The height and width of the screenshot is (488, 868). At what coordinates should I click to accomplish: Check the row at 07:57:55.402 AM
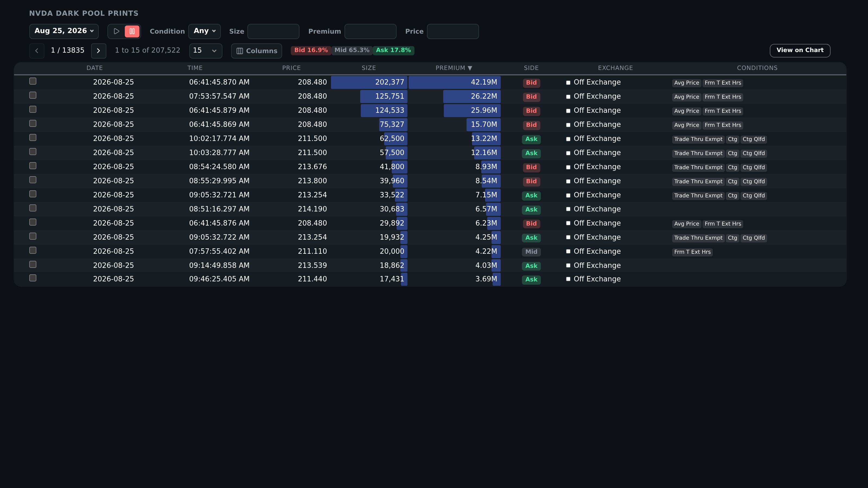pyautogui.click(x=33, y=250)
